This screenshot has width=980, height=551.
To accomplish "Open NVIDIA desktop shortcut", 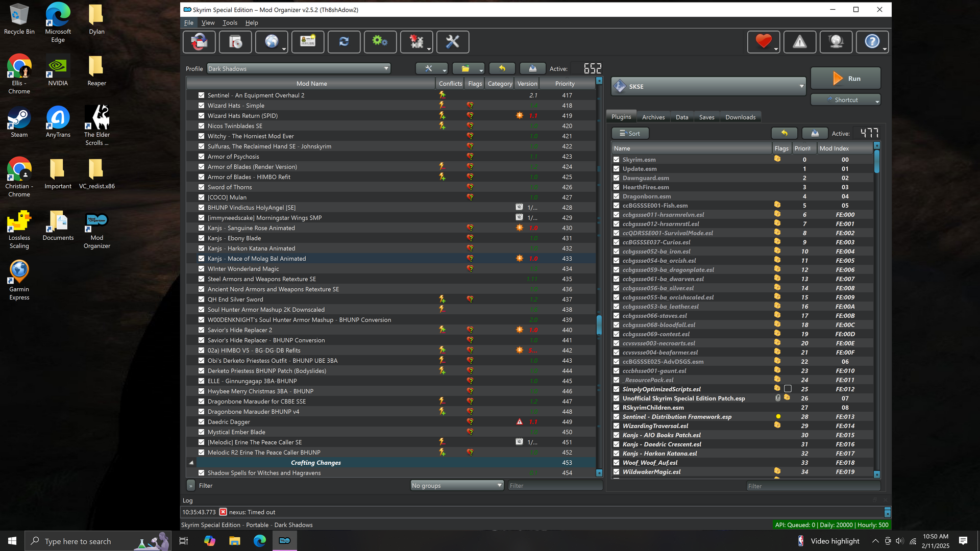I will coord(58,70).
